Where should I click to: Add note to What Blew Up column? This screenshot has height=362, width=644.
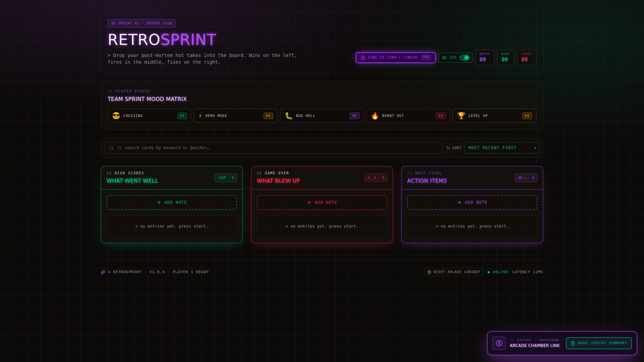click(322, 202)
